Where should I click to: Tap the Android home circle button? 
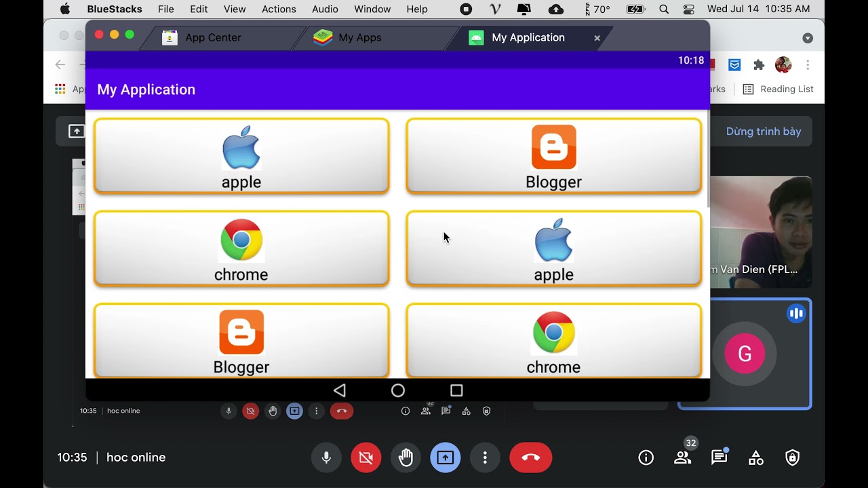coord(398,390)
